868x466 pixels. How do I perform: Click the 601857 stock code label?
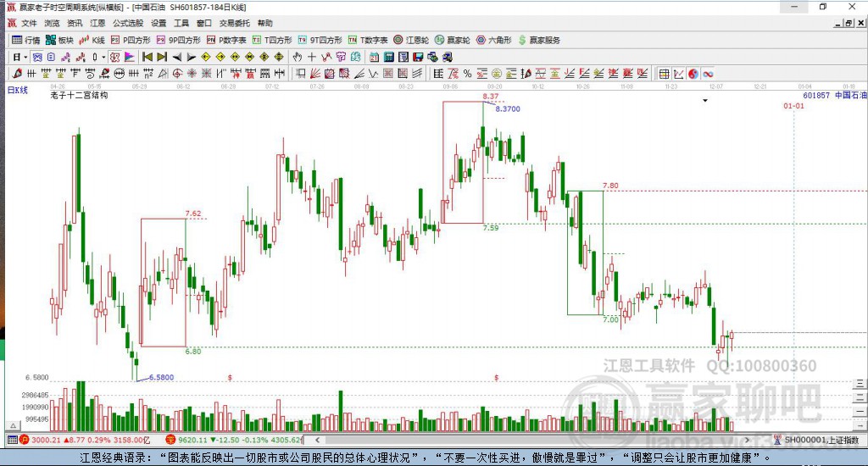coord(816,95)
